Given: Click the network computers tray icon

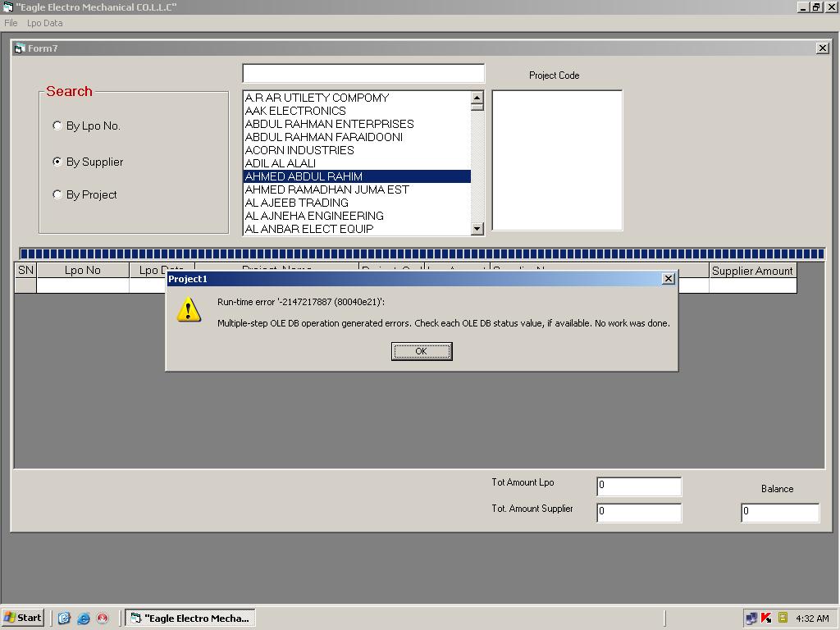Looking at the screenshot, I should [x=751, y=619].
